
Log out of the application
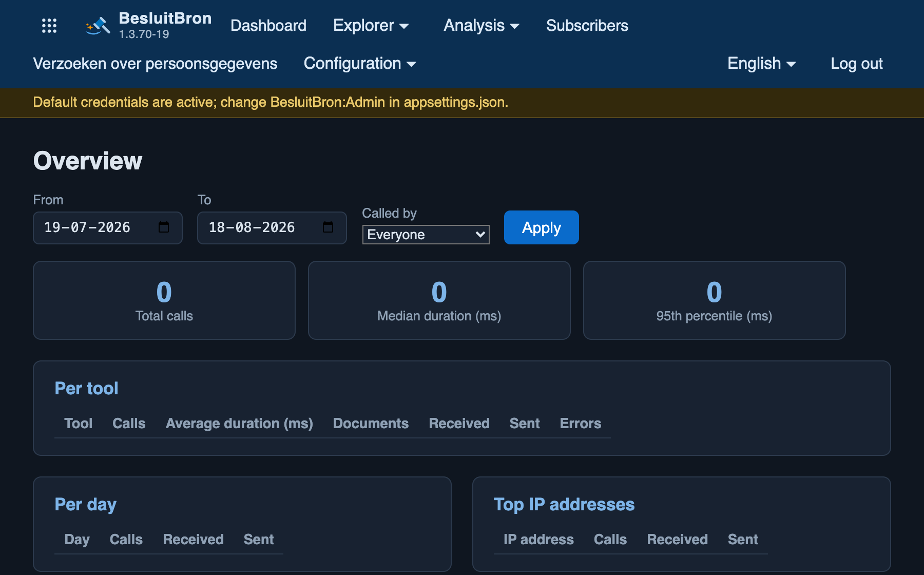click(x=857, y=64)
